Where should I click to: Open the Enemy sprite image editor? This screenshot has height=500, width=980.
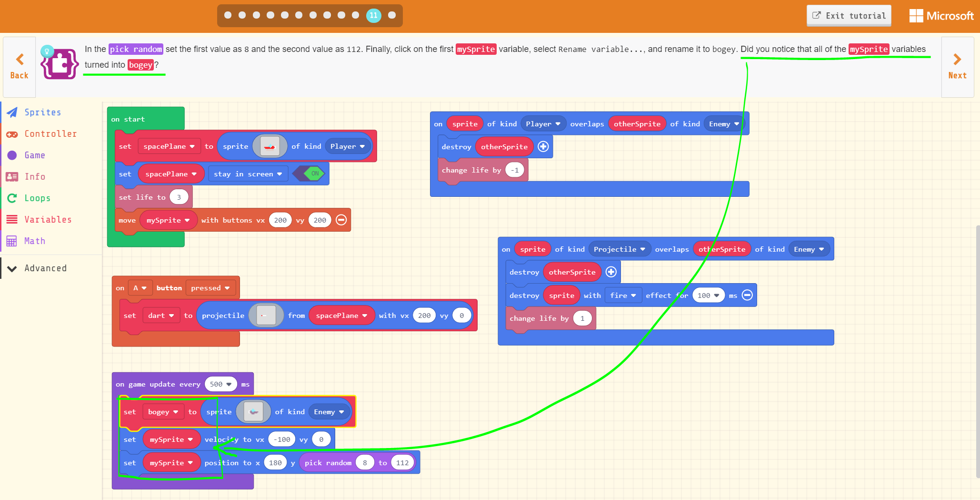tap(253, 412)
